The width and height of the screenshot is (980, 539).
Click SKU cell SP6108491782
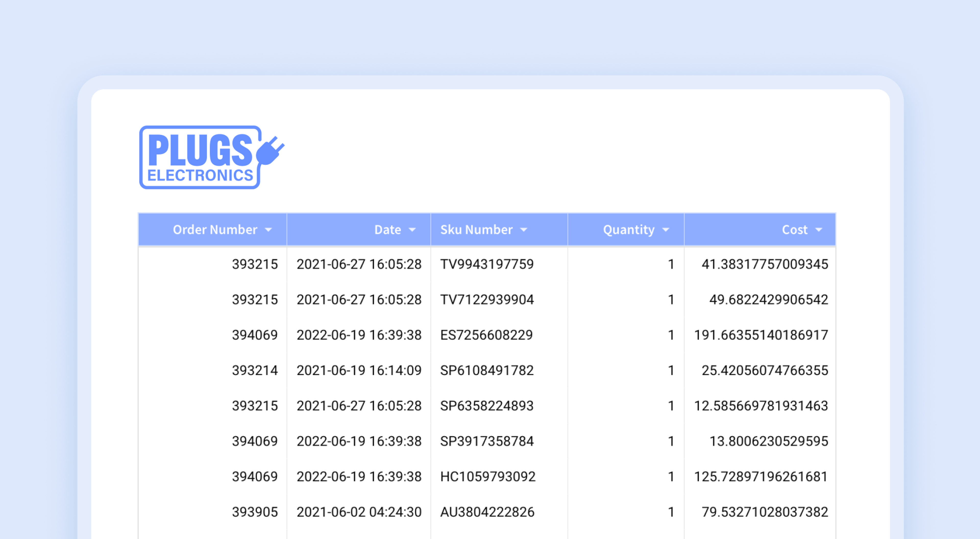[487, 370]
